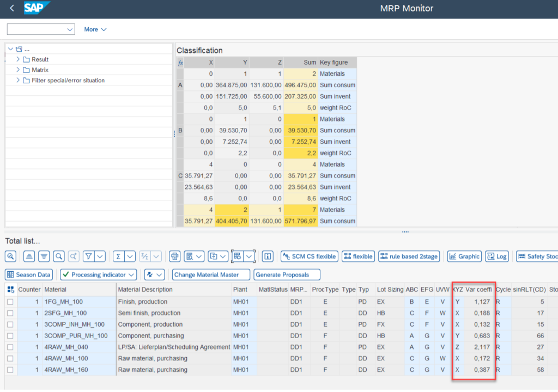Open the layout options dropdown arrow

coord(249,256)
